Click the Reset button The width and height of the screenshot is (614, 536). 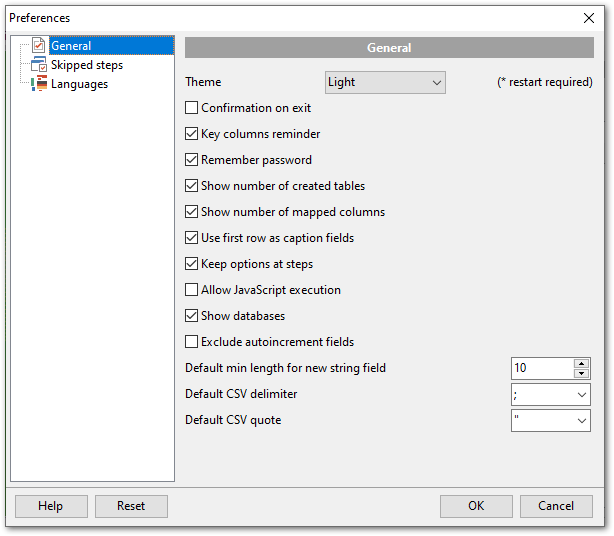(131, 506)
